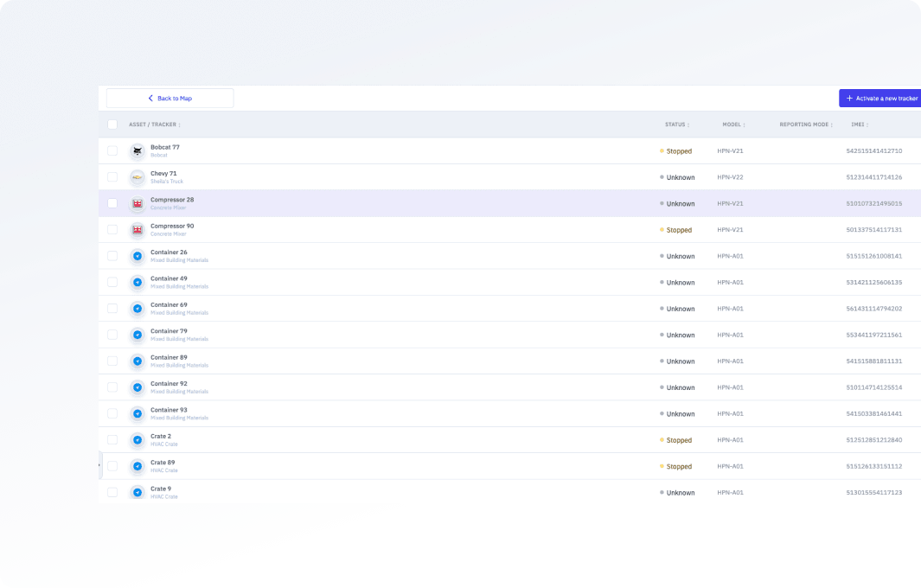Expand the collapsed side panel handle
This screenshot has width=921, height=588.
click(99, 465)
